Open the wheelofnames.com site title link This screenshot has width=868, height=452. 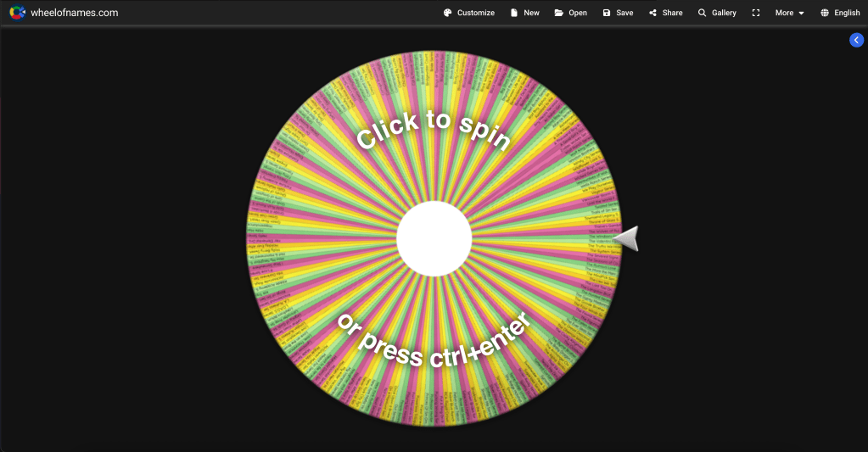75,13
